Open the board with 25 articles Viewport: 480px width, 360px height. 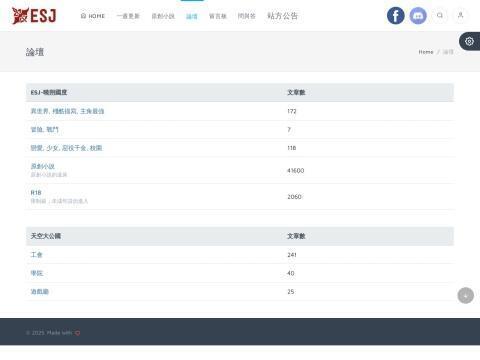coord(40,292)
